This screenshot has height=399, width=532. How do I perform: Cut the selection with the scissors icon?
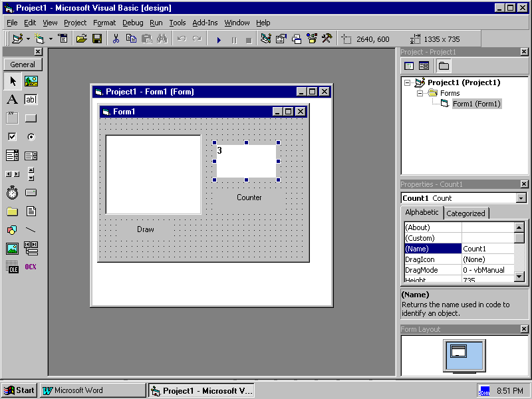click(116, 39)
